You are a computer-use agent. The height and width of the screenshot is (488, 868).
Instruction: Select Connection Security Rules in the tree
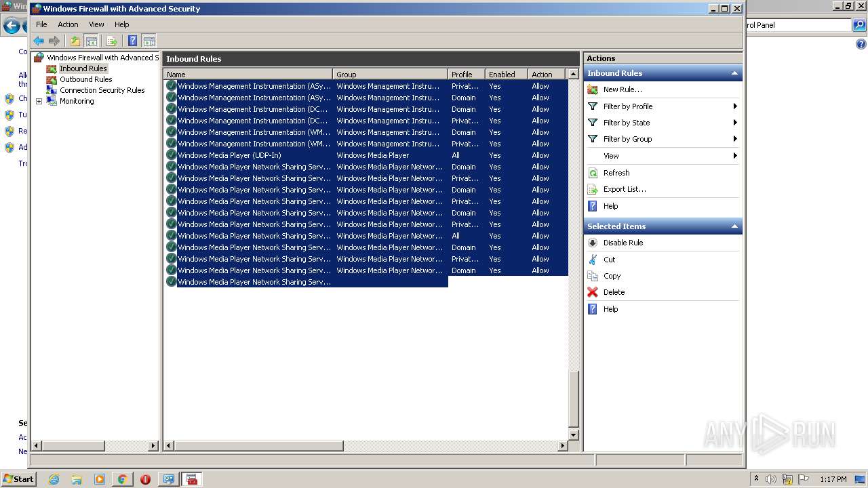102,90
